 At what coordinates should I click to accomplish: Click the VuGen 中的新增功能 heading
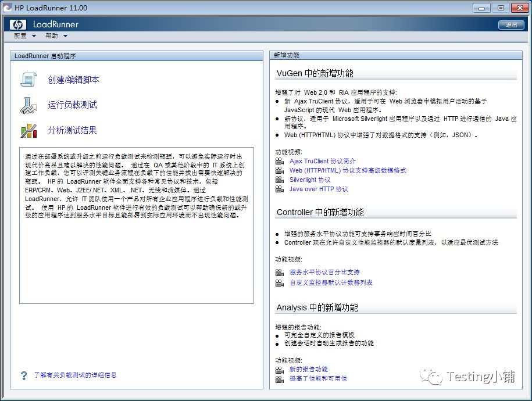click(x=315, y=73)
